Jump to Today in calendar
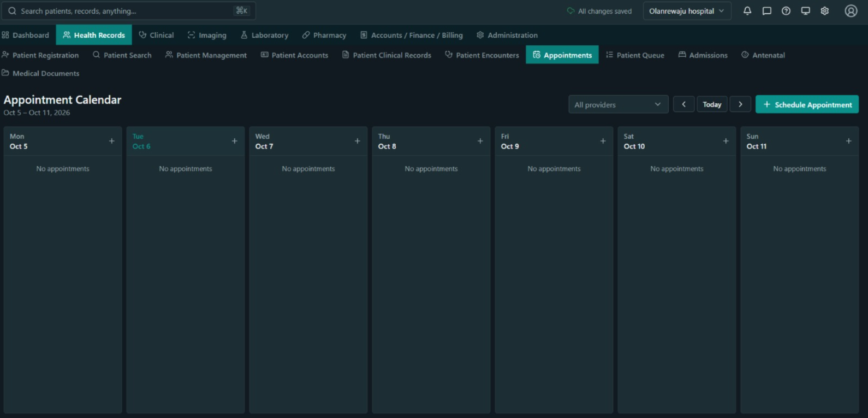 712,104
